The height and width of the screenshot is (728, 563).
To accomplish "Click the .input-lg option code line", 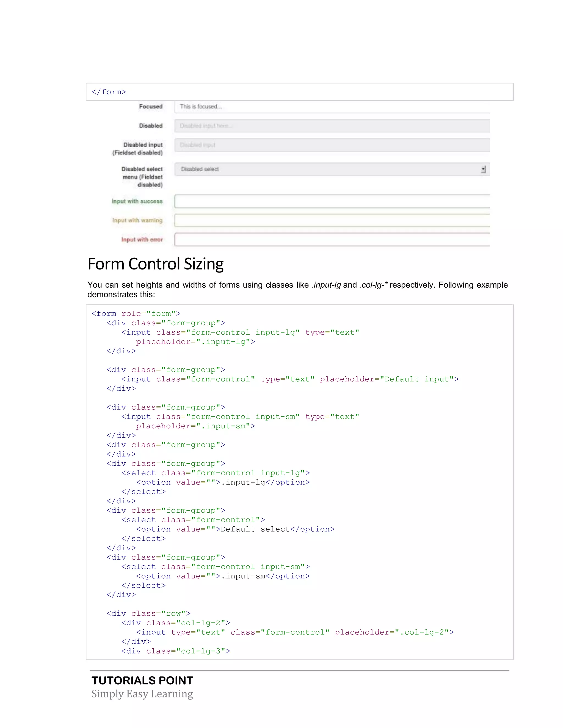I will pyautogui.click(x=223, y=482).
